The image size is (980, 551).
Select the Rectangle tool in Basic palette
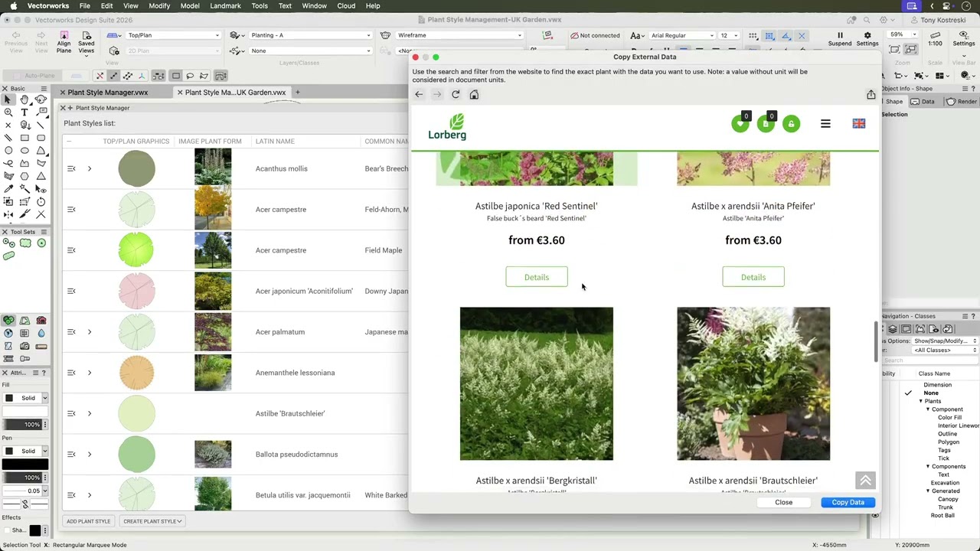[24, 138]
